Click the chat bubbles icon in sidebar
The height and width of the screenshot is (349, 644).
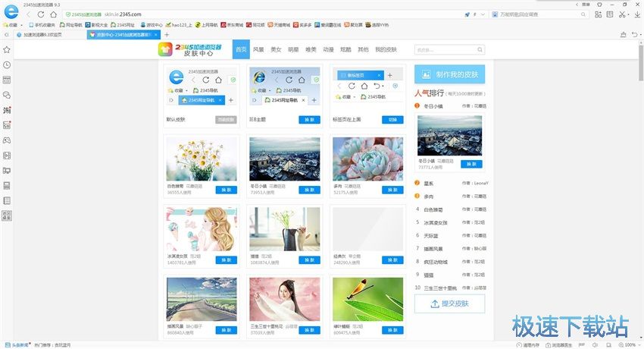[x=7, y=95]
